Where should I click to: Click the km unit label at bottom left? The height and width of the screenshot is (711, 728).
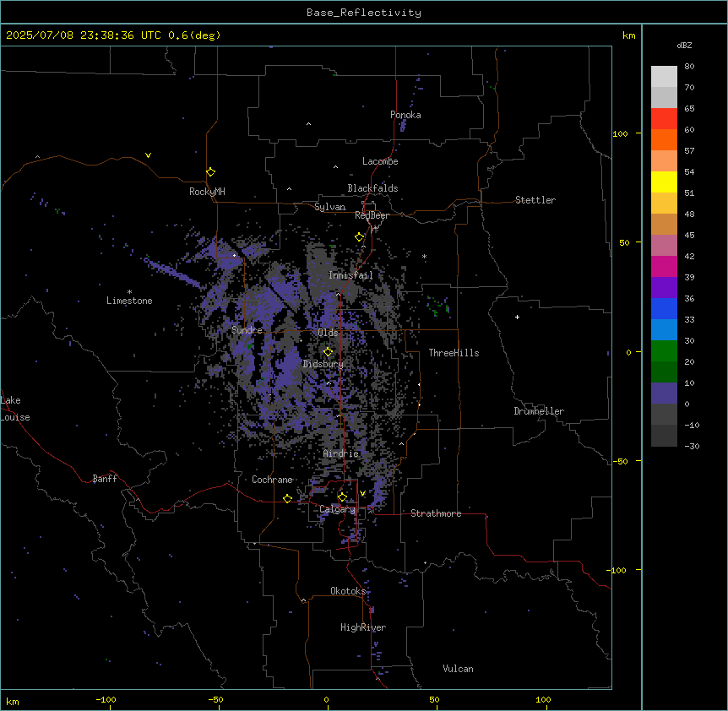[13, 701]
